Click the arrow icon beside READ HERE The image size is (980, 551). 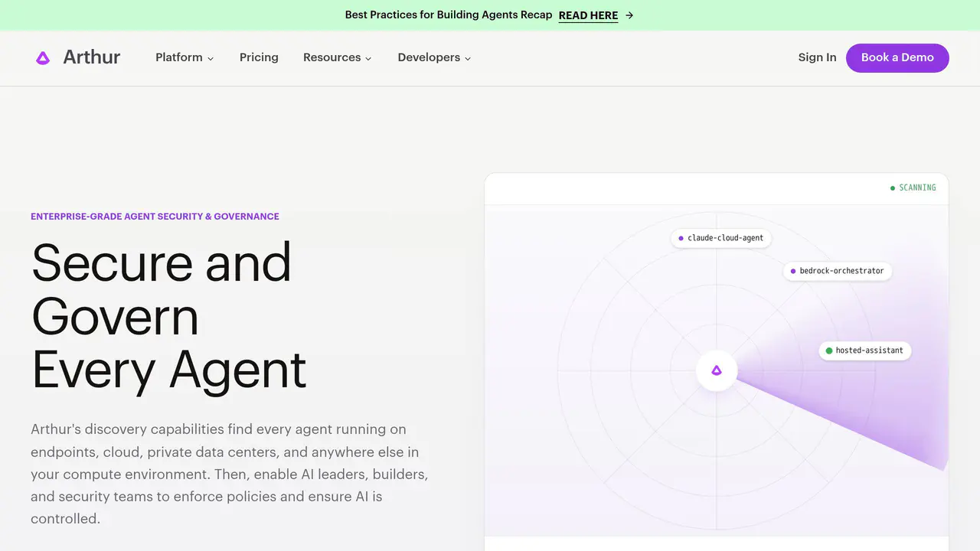pos(629,15)
